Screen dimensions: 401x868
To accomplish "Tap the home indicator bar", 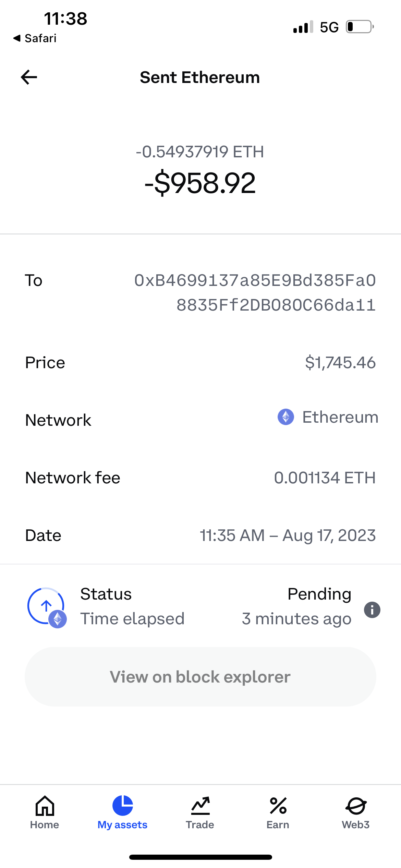I will click(200, 857).
